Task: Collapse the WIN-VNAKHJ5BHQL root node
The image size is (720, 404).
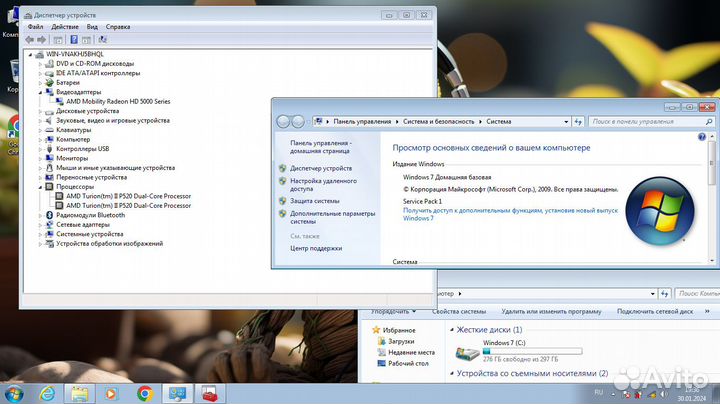Action: pos(30,54)
